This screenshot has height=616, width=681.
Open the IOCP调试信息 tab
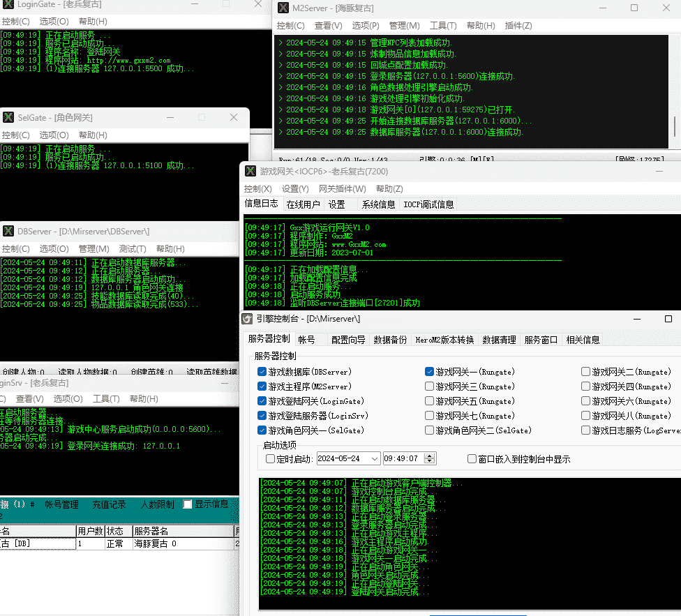(428, 204)
